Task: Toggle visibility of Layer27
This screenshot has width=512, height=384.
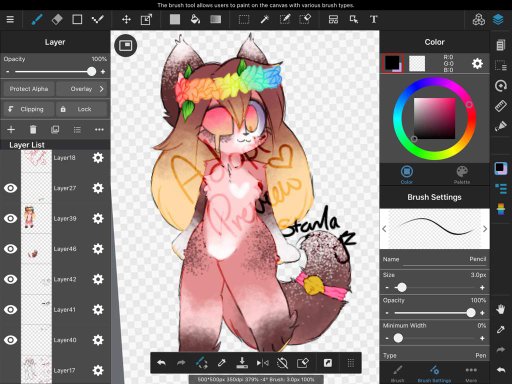Action: coord(10,188)
